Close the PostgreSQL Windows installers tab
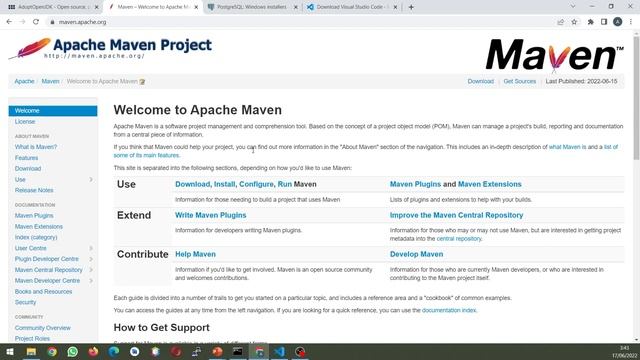 (296, 7)
